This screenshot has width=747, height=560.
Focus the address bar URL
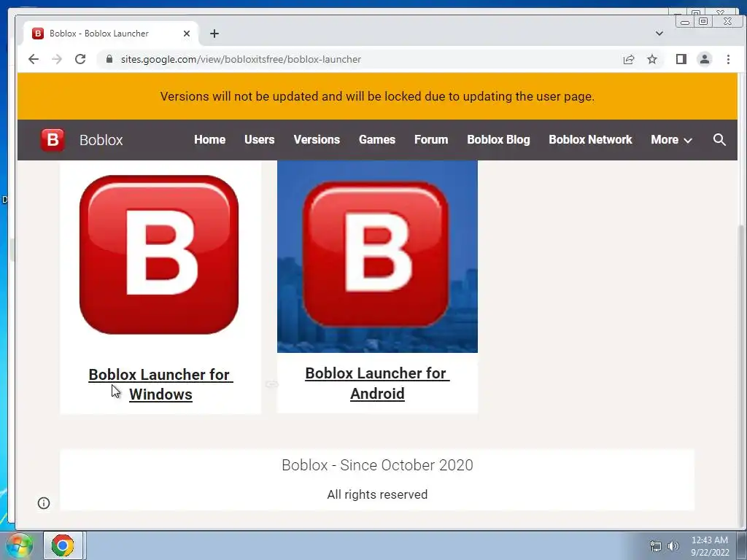coord(241,59)
